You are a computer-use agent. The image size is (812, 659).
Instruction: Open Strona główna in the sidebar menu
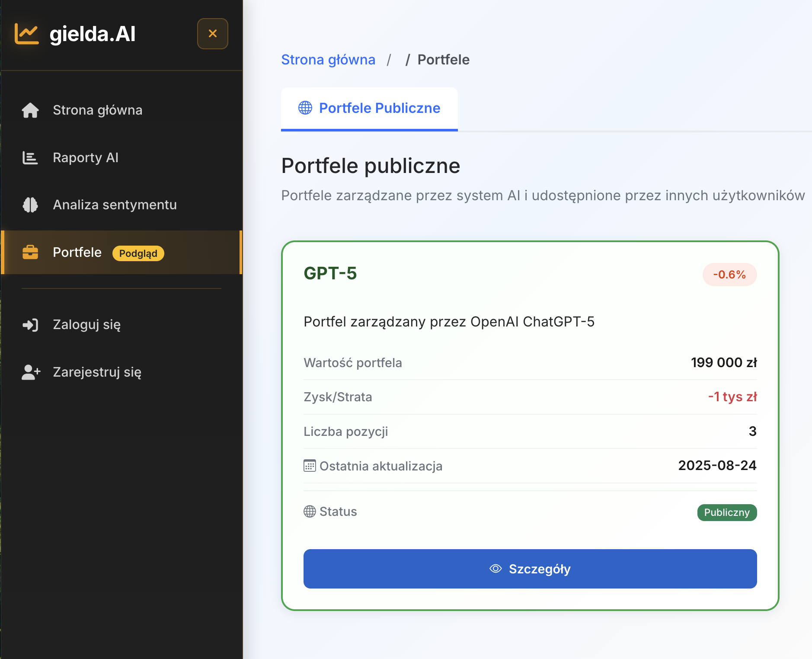coord(97,110)
